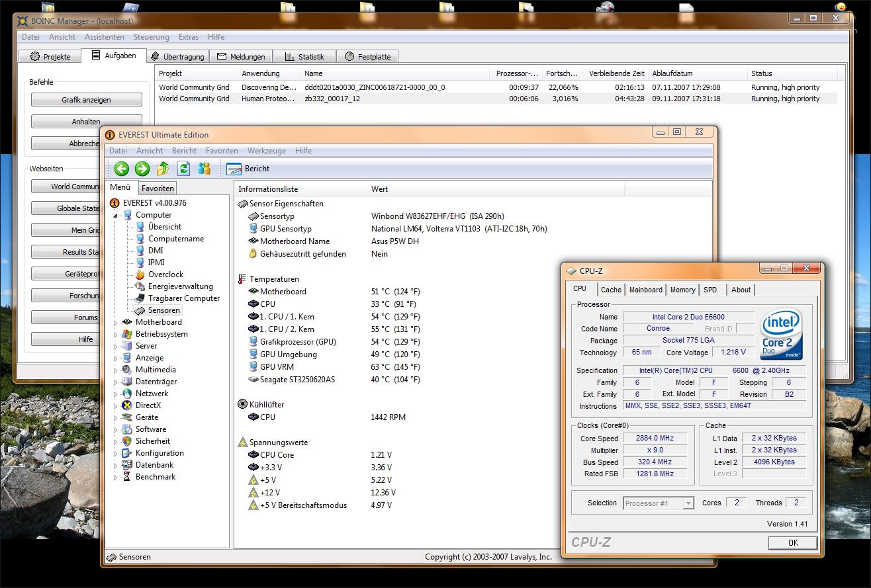Switch to the Festplatte tab in BOINC

367,57
